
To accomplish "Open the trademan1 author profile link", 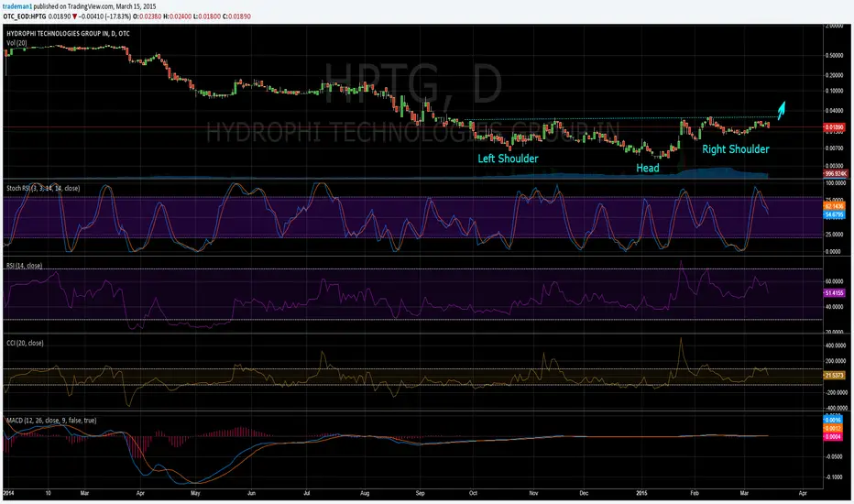I will [17, 6].
